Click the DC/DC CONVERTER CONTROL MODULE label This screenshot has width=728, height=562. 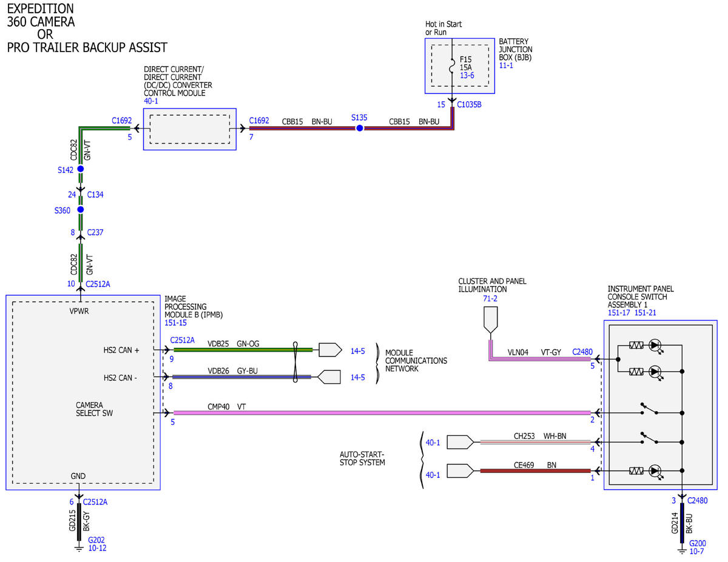pyautogui.click(x=178, y=81)
